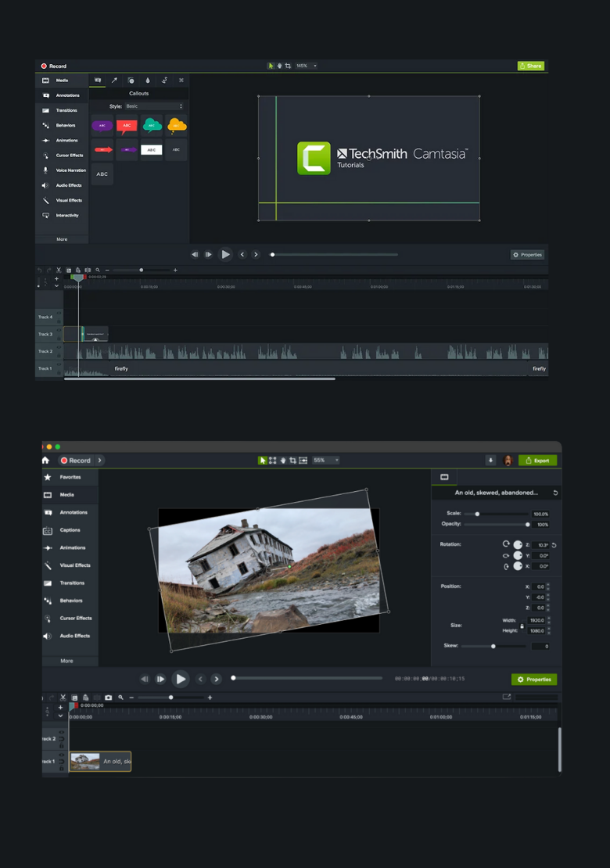Toggle the green Properties panel button
The height and width of the screenshot is (868, 610).
[x=534, y=680]
